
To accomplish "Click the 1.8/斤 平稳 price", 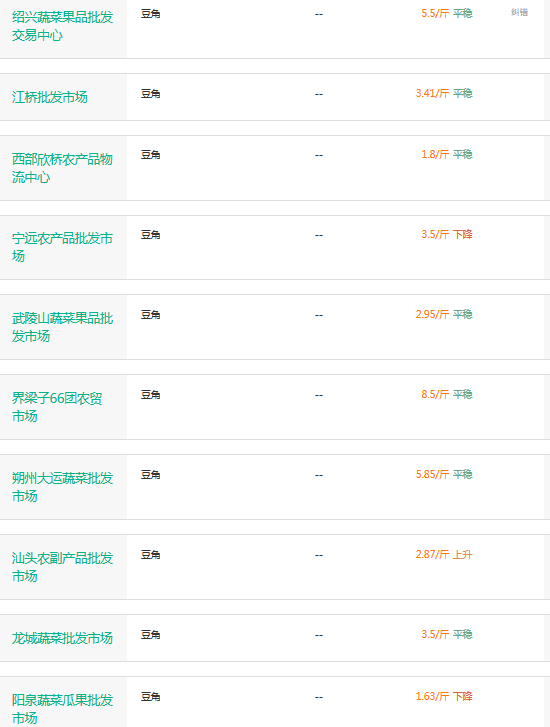I will point(447,154).
